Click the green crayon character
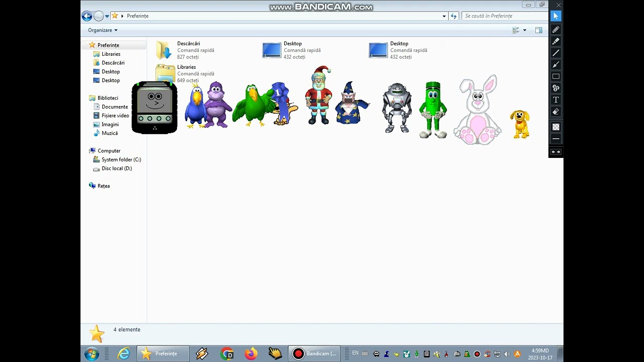Image resolution: width=644 pixels, height=362 pixels. 433,110
